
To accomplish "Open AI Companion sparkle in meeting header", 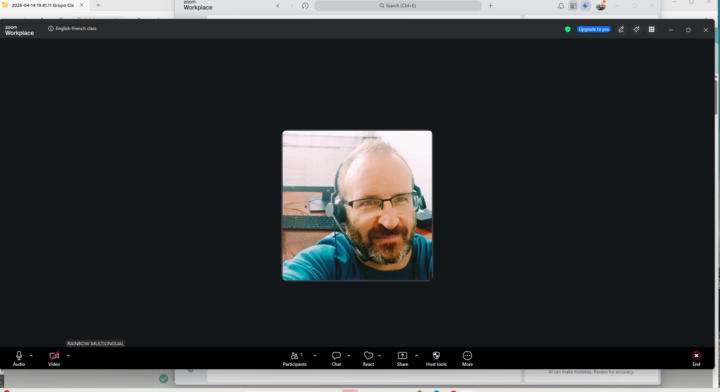I will pyautogui.click(x=636, y=29).
